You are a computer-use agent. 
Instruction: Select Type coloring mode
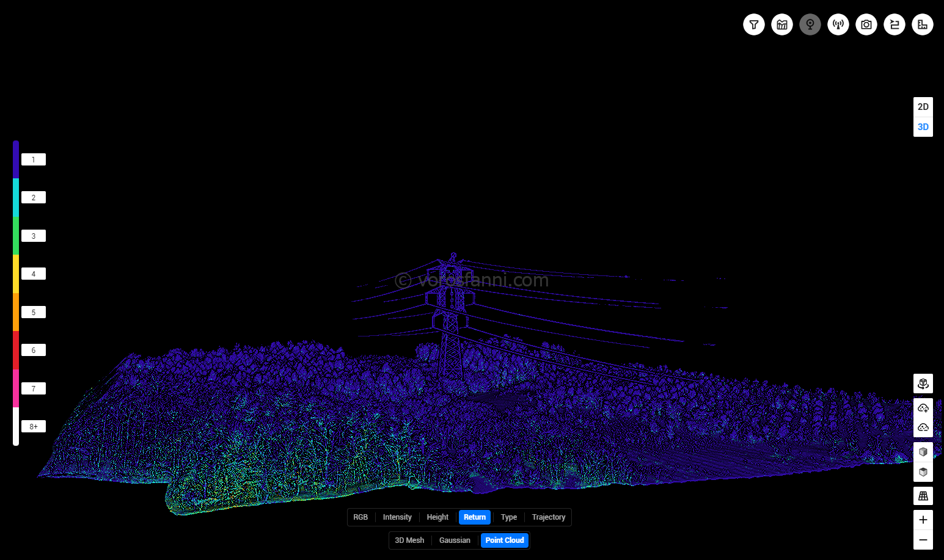[509, 517]
